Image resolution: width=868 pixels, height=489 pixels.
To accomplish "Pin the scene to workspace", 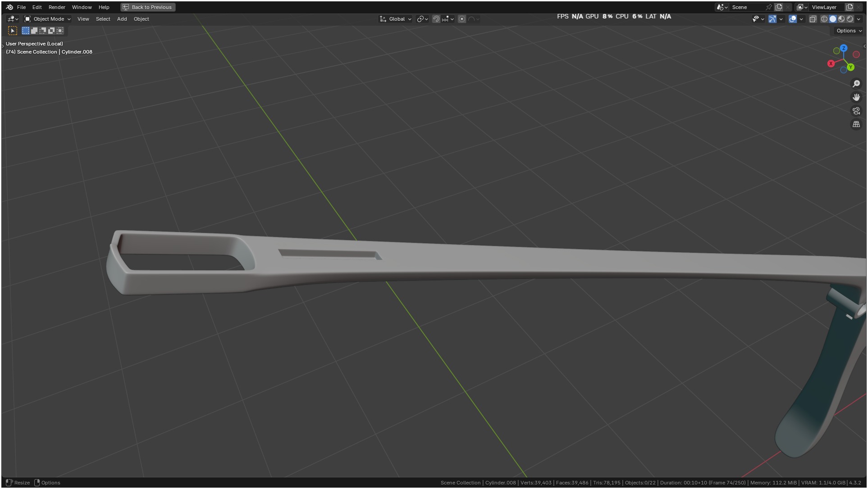I will 769,7.
